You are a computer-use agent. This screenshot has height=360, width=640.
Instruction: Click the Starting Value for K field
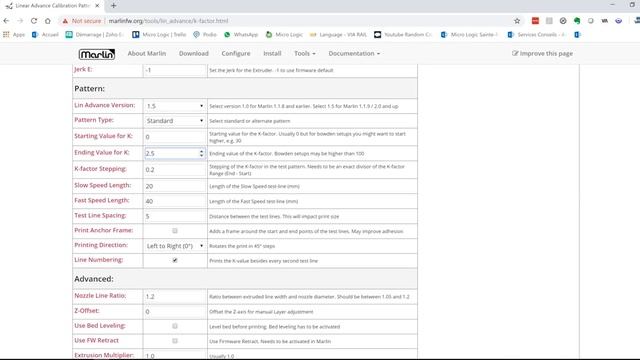175,137
